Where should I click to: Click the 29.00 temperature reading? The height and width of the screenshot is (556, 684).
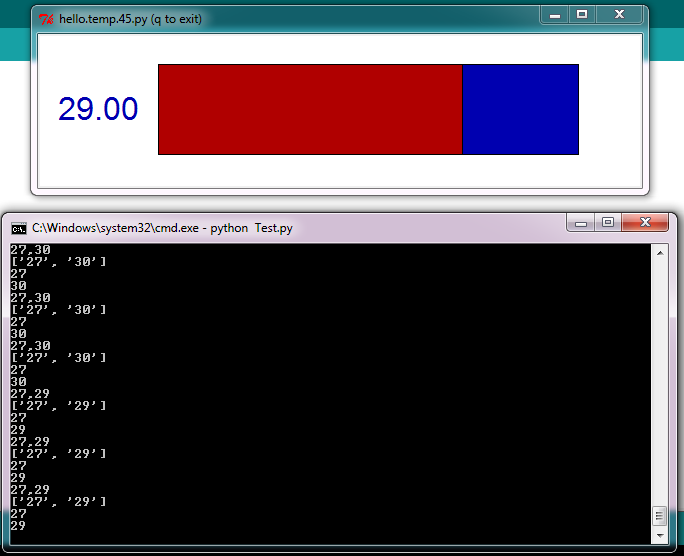point(98,109)
